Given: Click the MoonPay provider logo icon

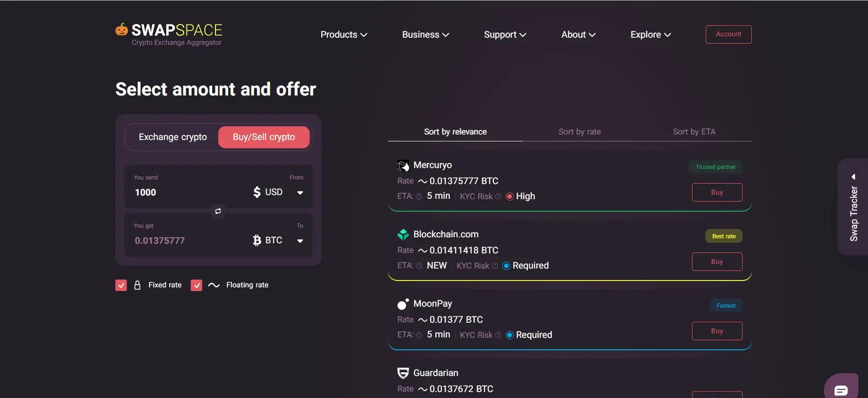Looking at the screenshot, I should [403, 304].
